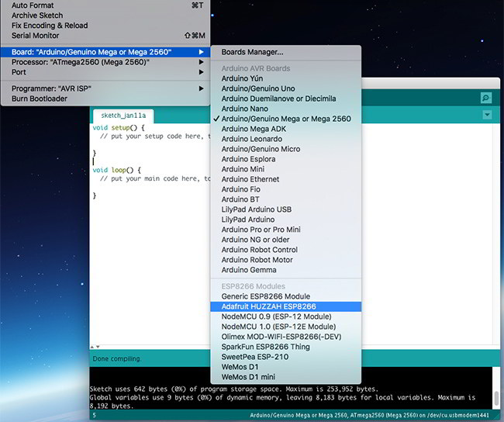Click the setup code comment line
This screenshot has width=504, height=422.
coord(155,137)
